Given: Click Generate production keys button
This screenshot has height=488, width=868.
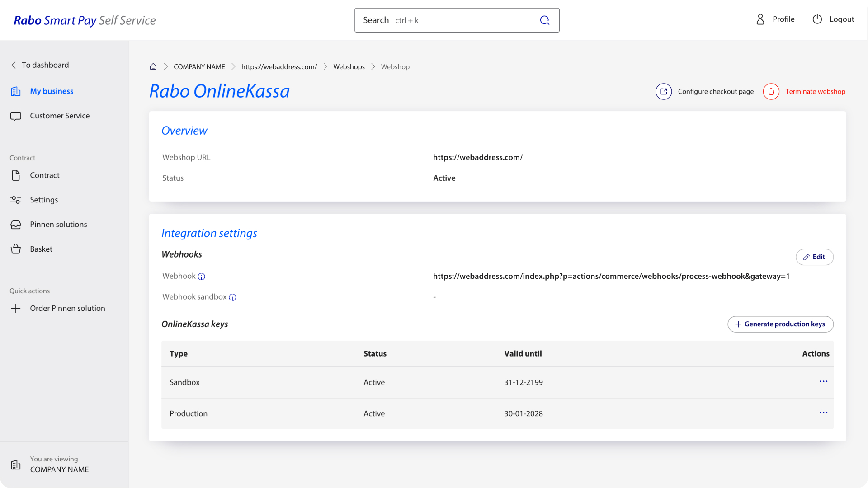Looking at the screenshot, I should pos(780,324).
